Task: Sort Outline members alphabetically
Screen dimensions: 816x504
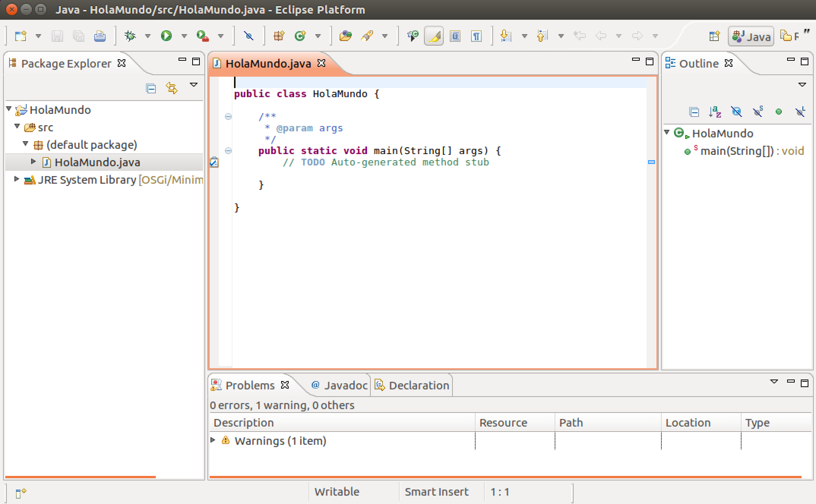Action: point(715,112)
